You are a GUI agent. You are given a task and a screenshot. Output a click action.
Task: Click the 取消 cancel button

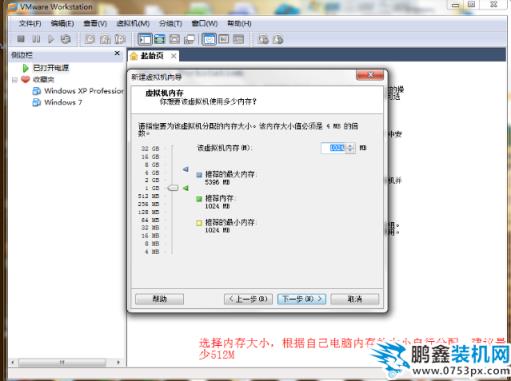pyautogui.click(x=355, y=299)
